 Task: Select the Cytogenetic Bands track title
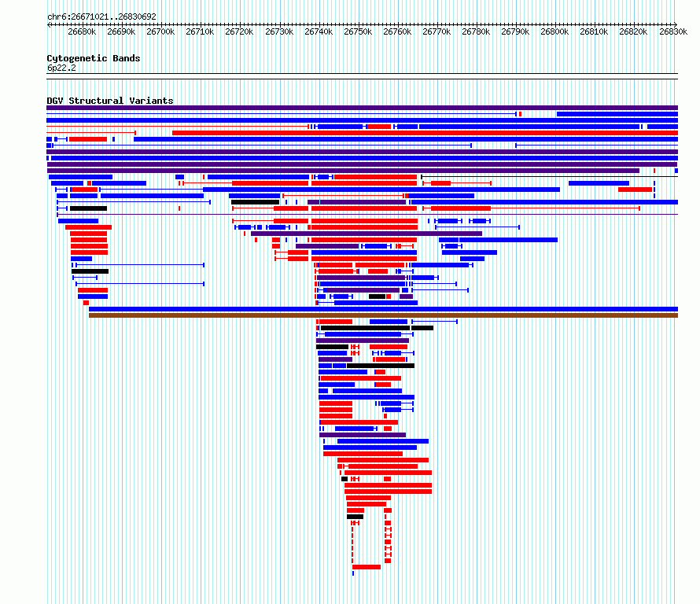[x=94, y=58]
